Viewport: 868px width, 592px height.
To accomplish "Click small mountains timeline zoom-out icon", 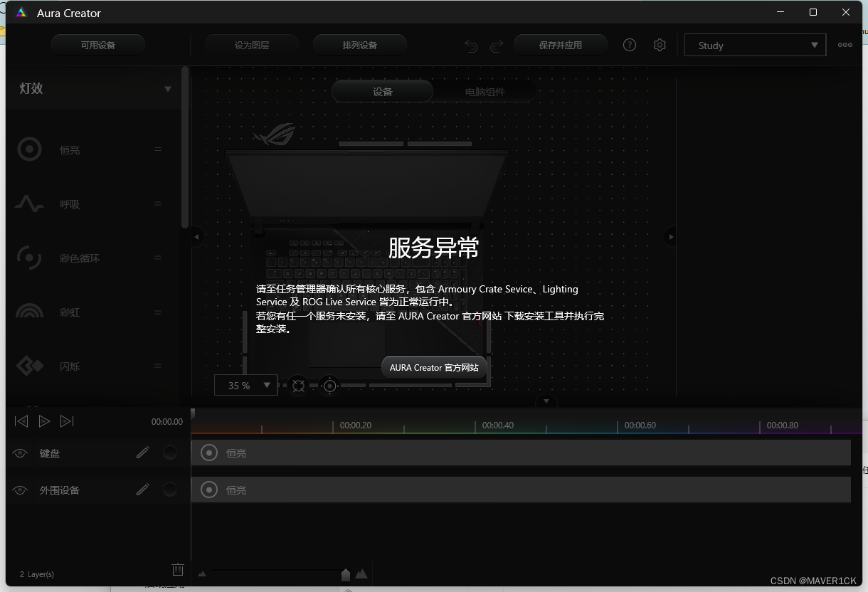I will 202,573.
